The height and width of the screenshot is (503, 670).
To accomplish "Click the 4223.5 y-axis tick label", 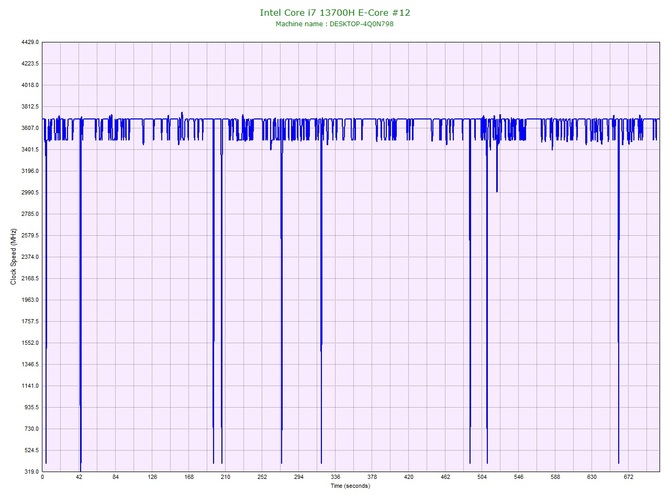I will (x=30, y=64).
